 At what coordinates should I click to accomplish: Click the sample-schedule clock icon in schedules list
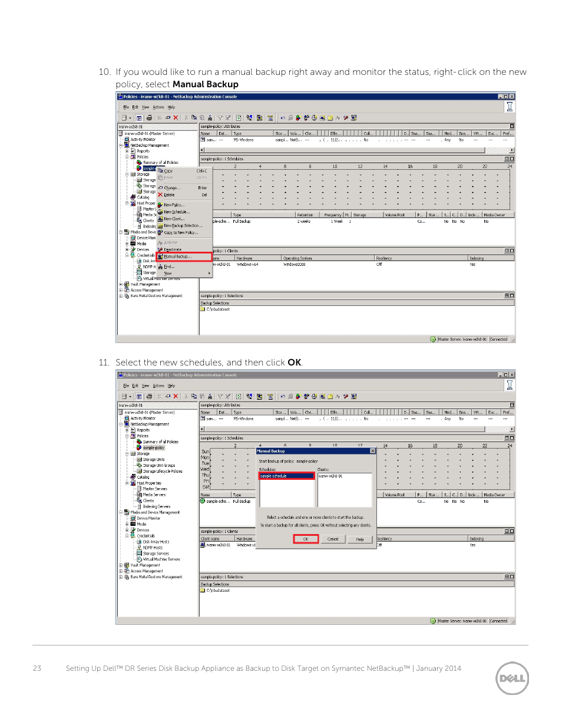point(203,501)
